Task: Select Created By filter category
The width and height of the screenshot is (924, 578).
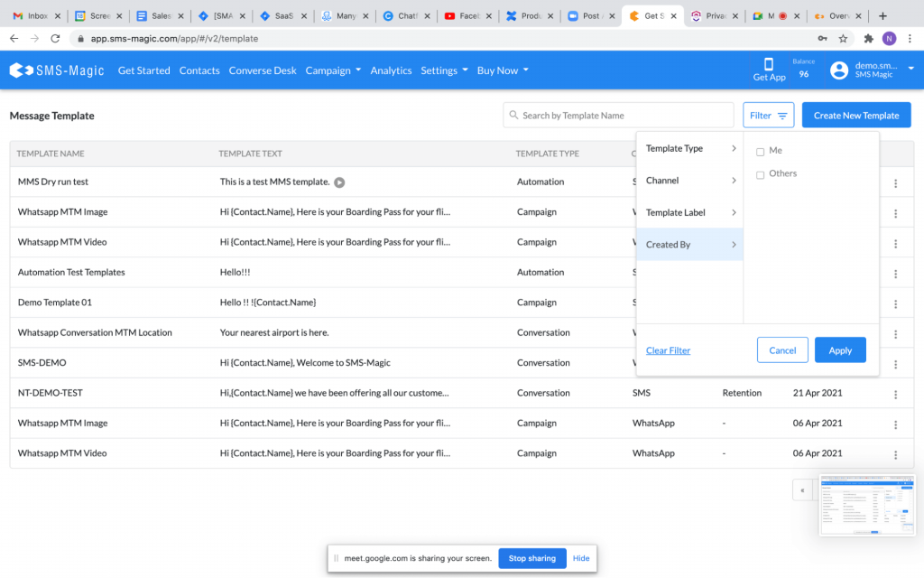Action: click(x=689, y=244)
